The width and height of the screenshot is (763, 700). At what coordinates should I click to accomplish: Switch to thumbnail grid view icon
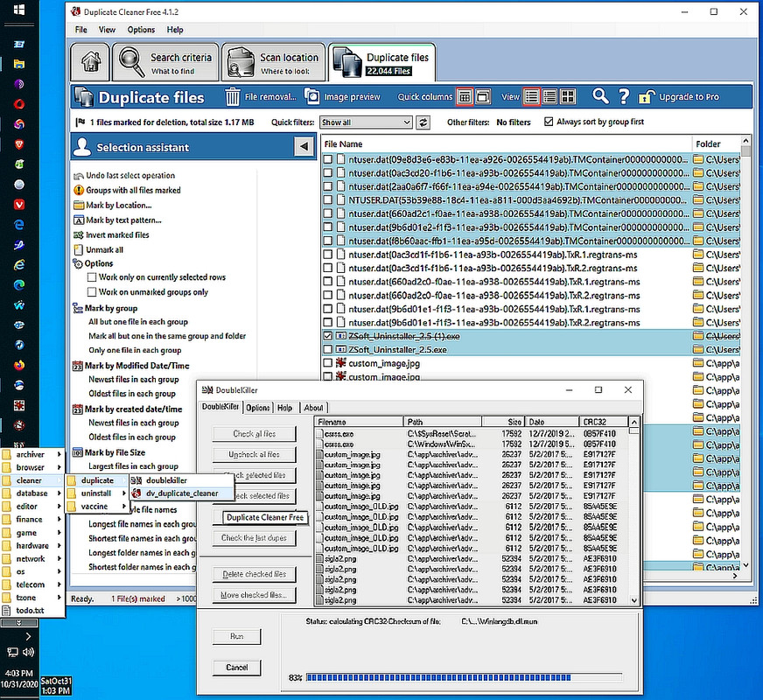[x=568, y=97]
